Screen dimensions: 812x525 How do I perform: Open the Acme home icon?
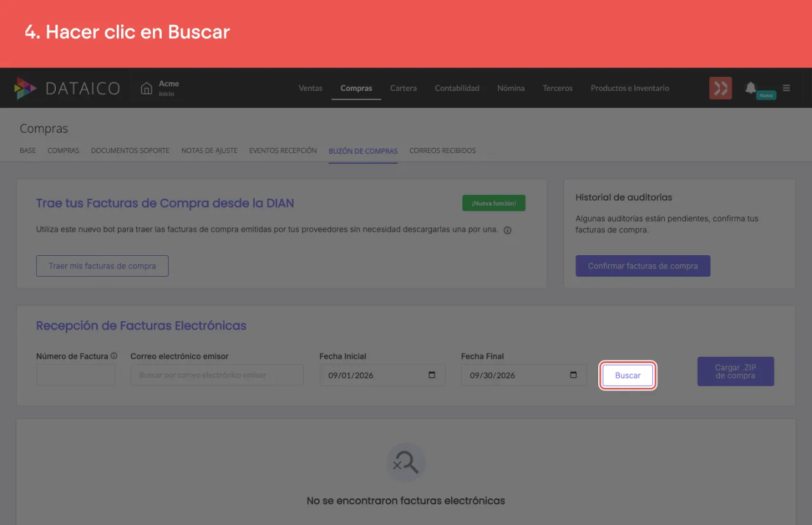tap(147, 88)
